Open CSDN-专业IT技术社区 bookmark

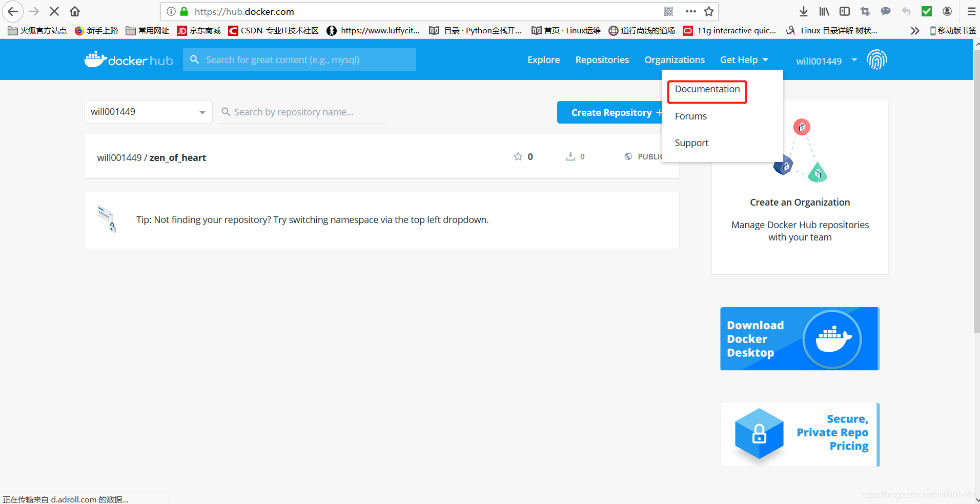[x=274, y=31]
